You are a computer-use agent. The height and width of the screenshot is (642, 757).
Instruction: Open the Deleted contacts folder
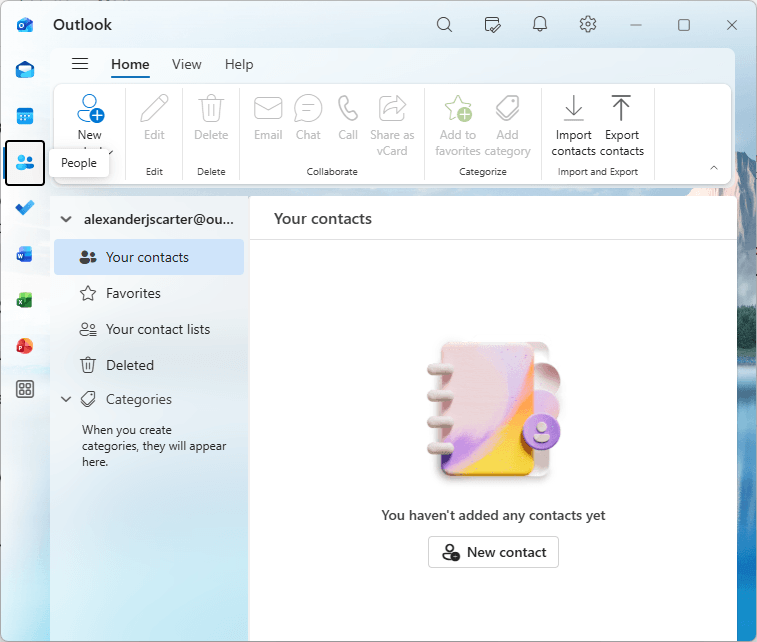[149, 365]
